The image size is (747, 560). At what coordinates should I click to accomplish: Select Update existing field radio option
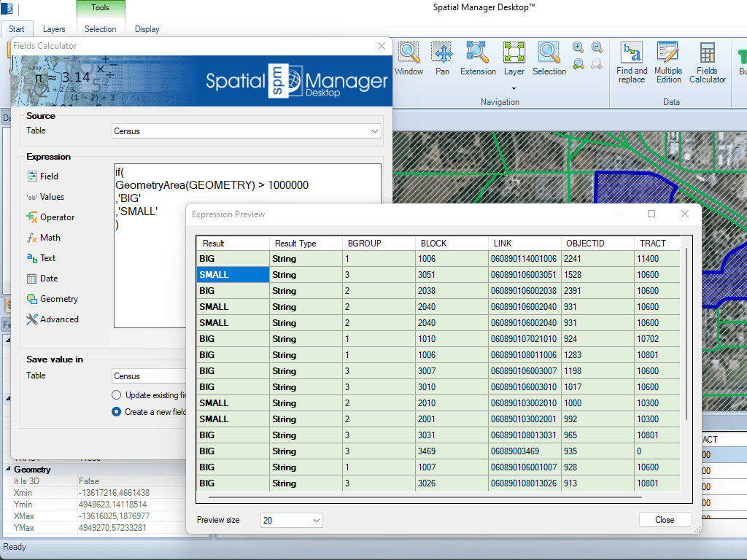(116, 394)
